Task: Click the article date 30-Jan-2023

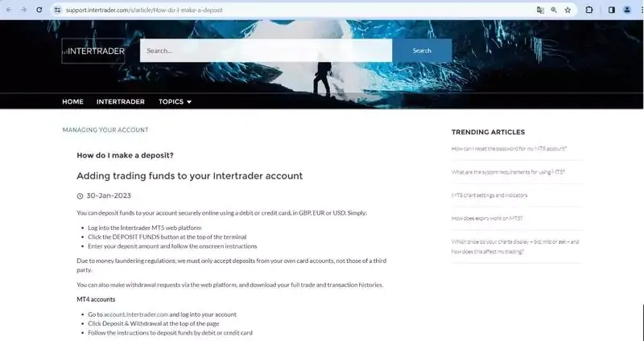Action: click(x=109, y=195)
